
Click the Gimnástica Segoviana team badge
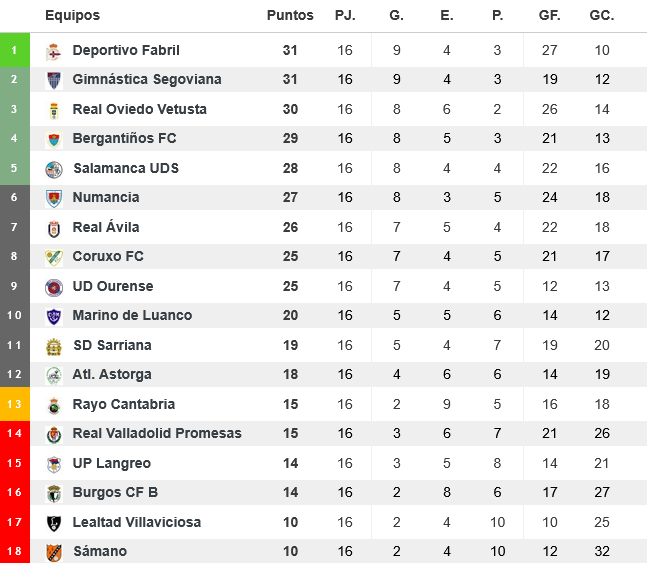(x=54, y=80)
